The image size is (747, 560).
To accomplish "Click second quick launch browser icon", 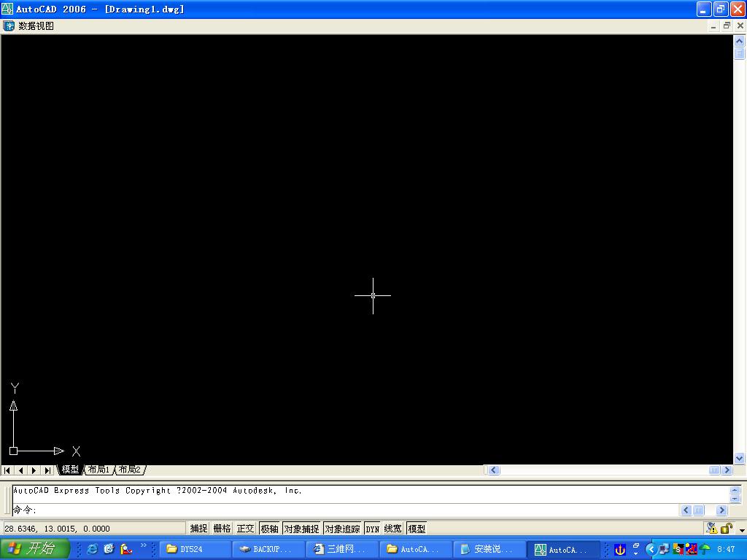I will coord(109,549).
